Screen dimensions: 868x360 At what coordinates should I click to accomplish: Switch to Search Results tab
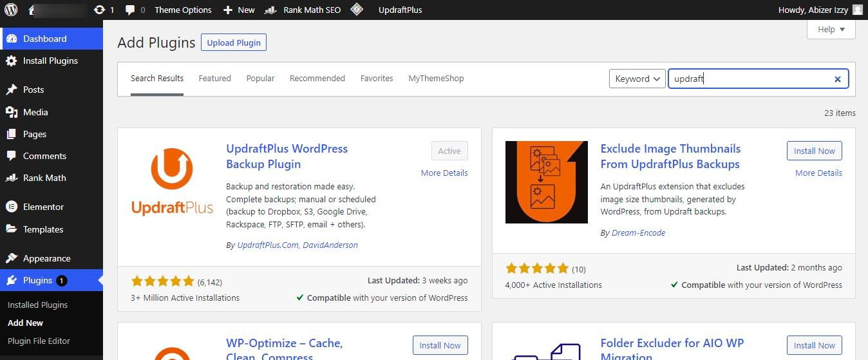tap(157, 79)
